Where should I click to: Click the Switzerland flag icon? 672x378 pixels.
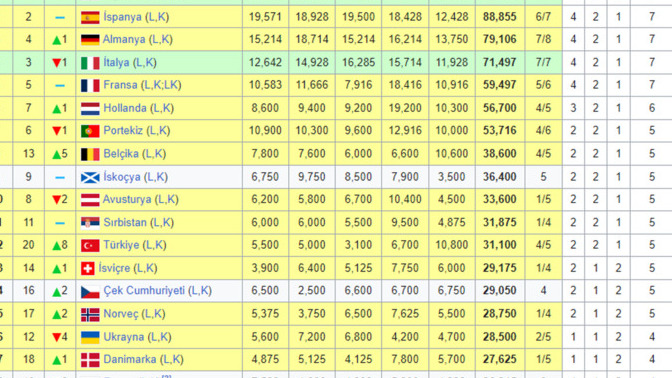tap(88, 268)
